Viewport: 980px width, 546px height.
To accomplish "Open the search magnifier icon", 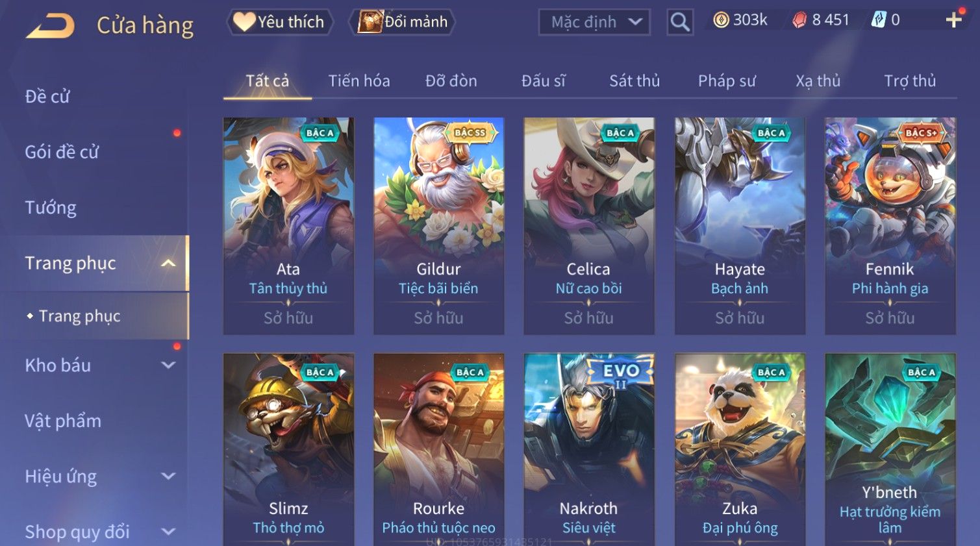I will 680,22.
